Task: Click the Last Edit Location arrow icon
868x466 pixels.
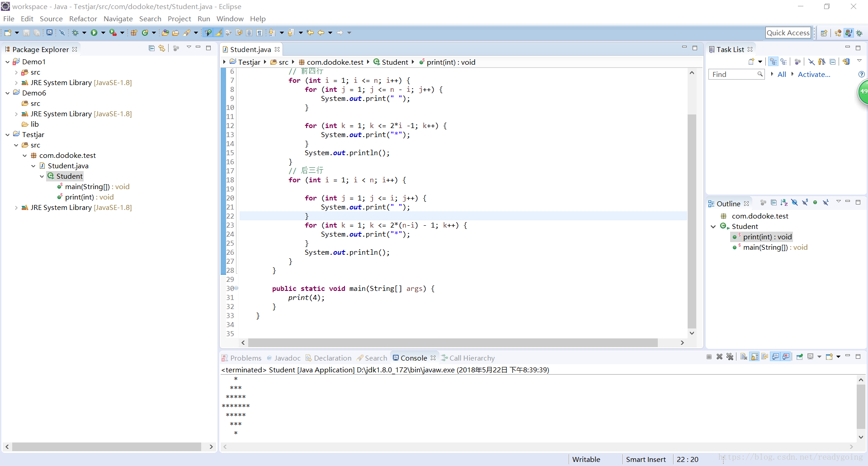Action: click(x=310, y=33)
